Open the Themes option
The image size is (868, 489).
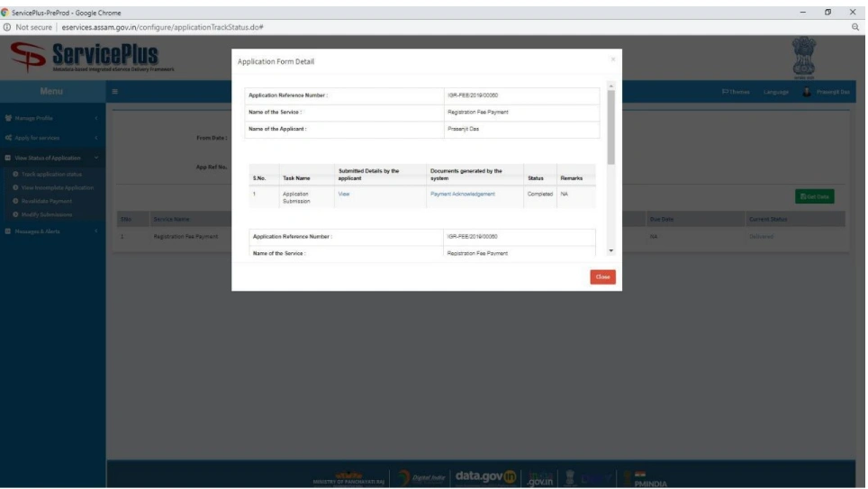(736, 92)
